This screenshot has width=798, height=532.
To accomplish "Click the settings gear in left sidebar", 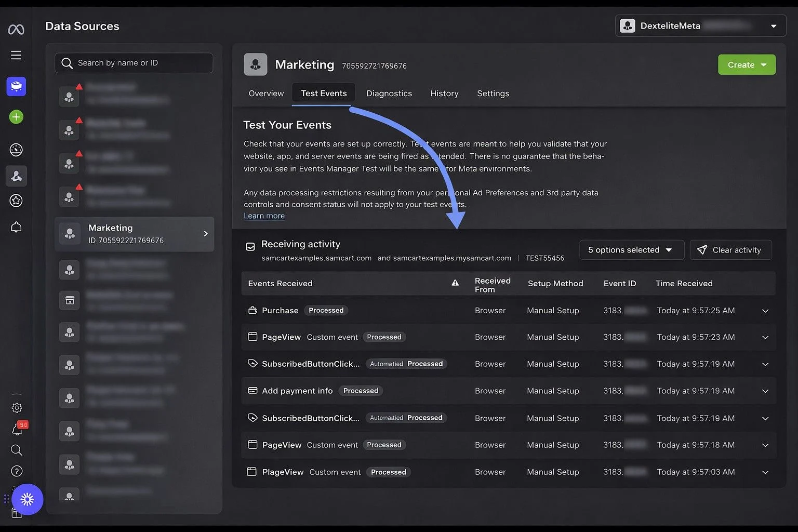I will click(x=17, y=408).
